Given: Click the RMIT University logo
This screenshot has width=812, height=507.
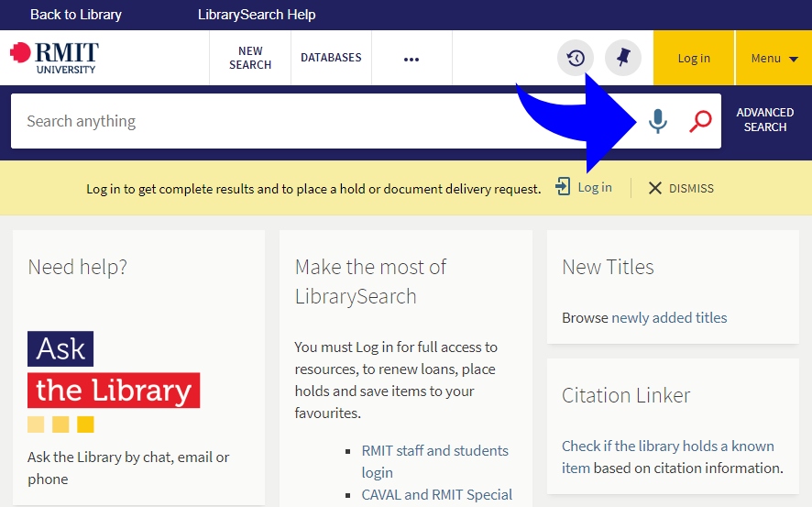Looking at the screenshot, I should click(x=54, y=57).
